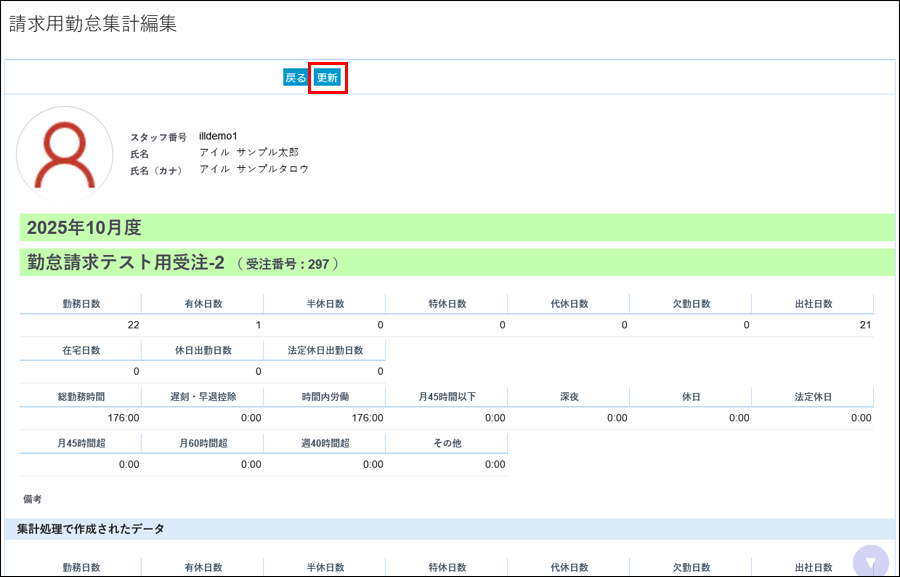Click the kana name アイル サンプルタロウ

click(254, 169)
